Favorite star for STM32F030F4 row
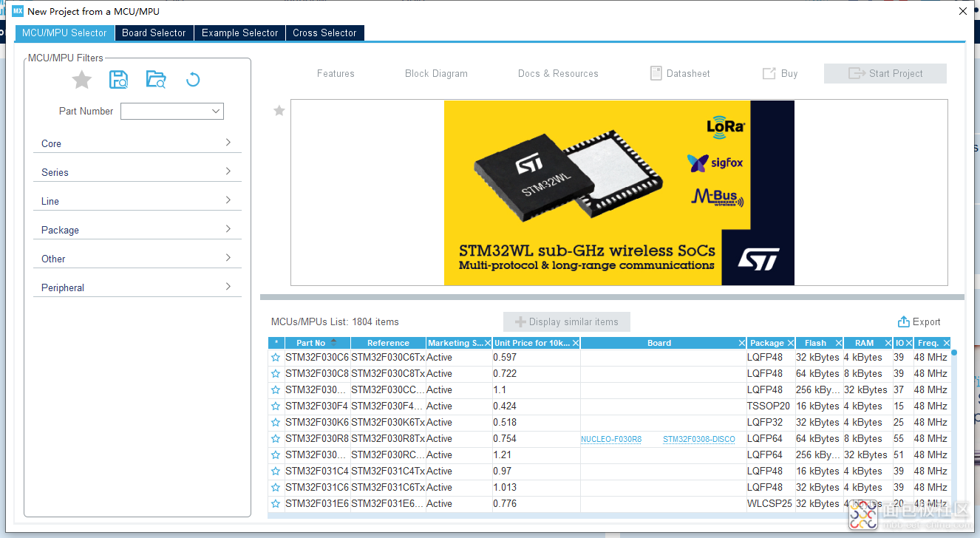This screenshot has height=538, width=980. tap(276, 406)
